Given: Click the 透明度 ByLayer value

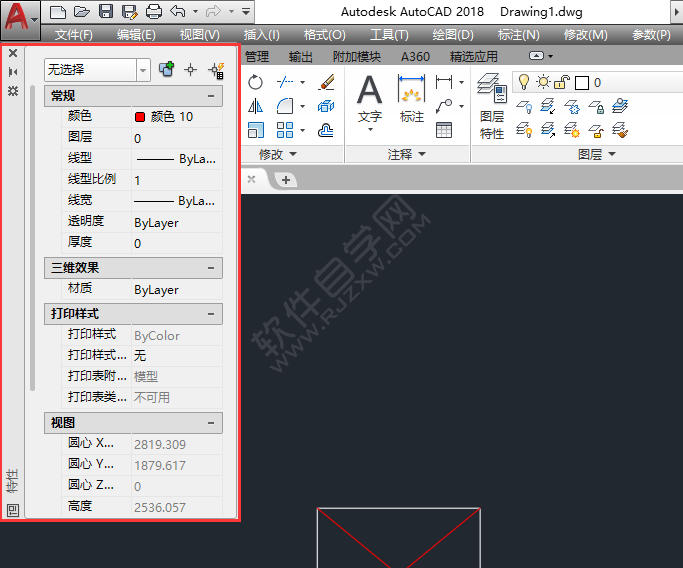Looking at the screenshot, I should (177, 223).
